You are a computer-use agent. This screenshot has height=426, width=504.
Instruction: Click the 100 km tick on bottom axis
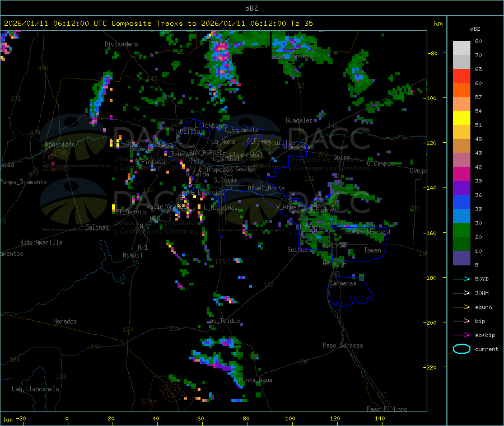(x=290, y=418)
